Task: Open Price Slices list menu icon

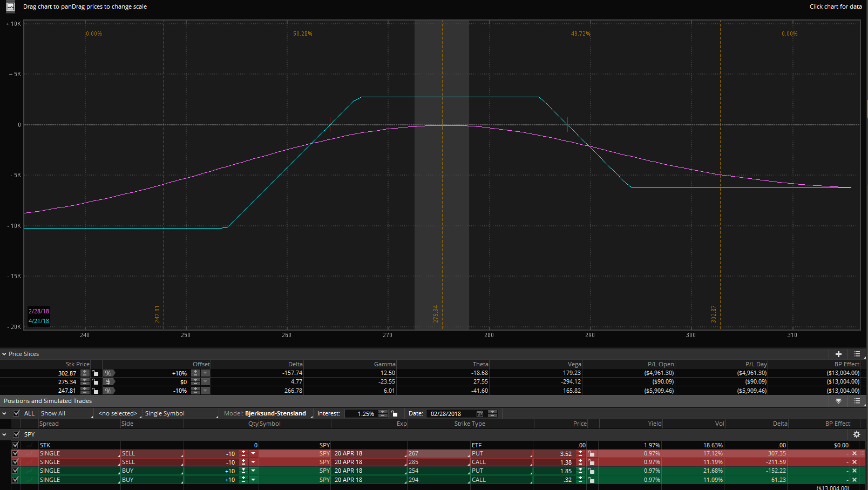Action: (857, 354)
